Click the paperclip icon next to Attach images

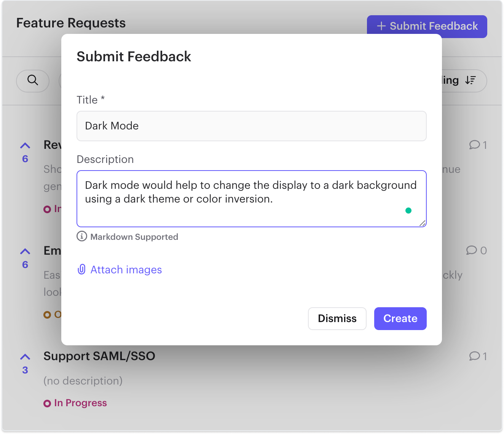81,270
